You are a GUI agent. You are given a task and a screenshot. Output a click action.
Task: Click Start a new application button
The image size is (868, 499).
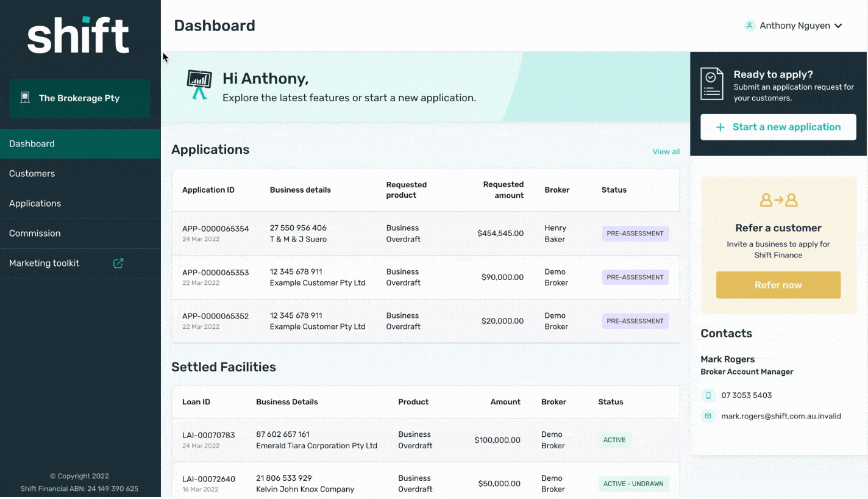(778, 127)
